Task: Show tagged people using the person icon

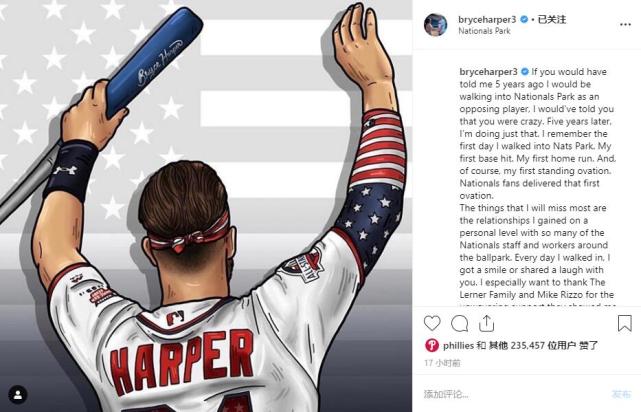Action: coord(18,395)
